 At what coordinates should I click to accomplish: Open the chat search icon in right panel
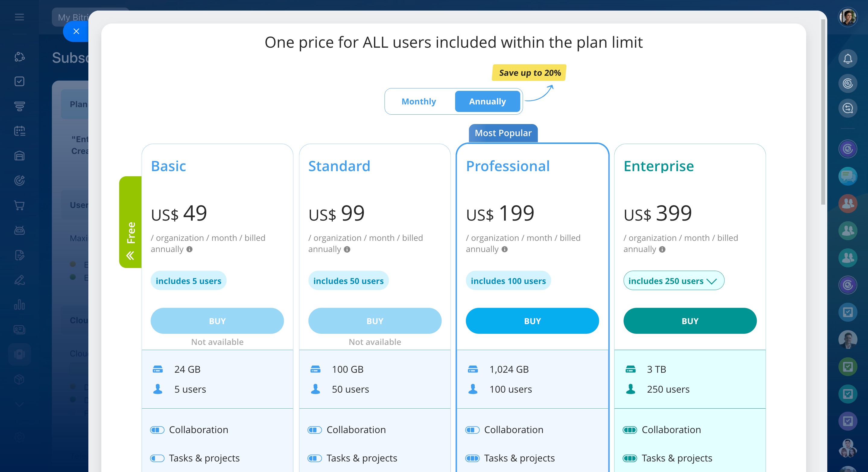pyautogui.click(x=847, y=108)
